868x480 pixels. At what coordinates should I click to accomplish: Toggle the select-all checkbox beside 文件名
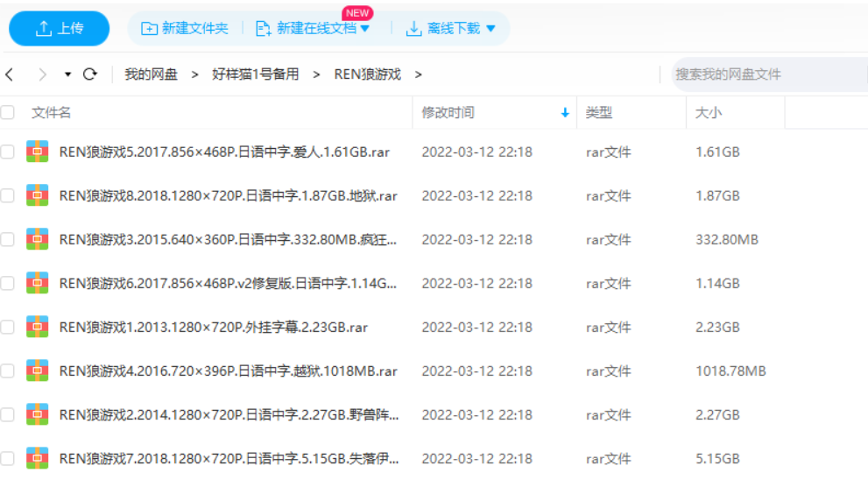coord(8,113)
